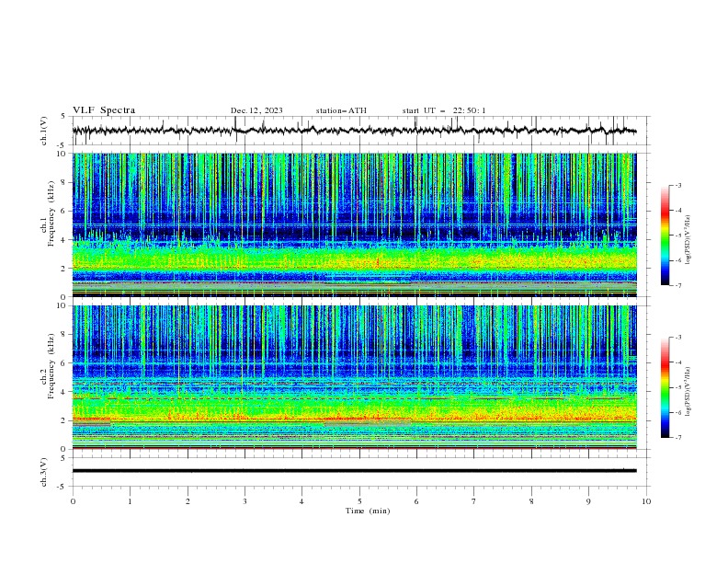Click the "-7" label on ch.1 color bar
The image size is (728, 563).
677,285
